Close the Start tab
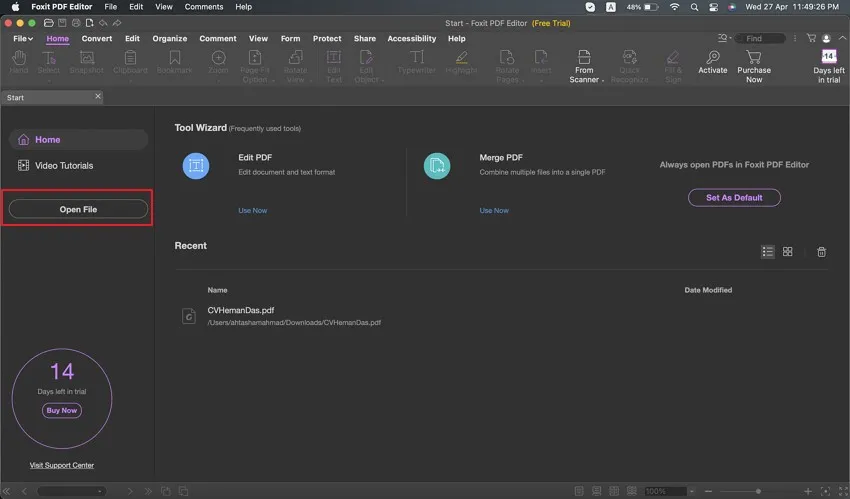This screenshot has width=850, height=499. click(x=98, y=96)
